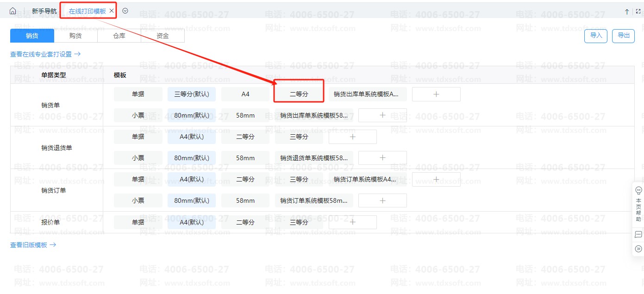
Task: Add new template in 销货单 小票 row
Action: (x=382, y=115)
